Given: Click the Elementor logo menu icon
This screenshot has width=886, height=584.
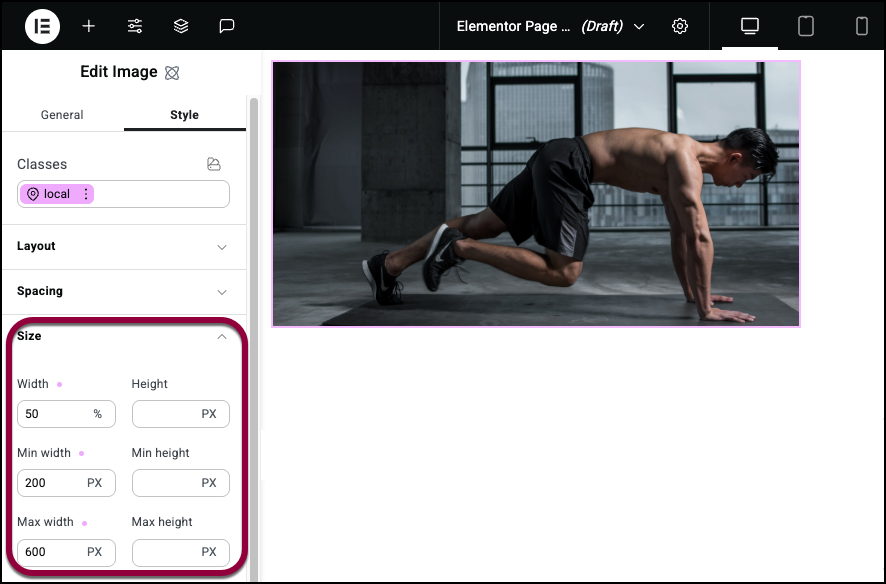Looking at the screenshot, I should (42, 26).
